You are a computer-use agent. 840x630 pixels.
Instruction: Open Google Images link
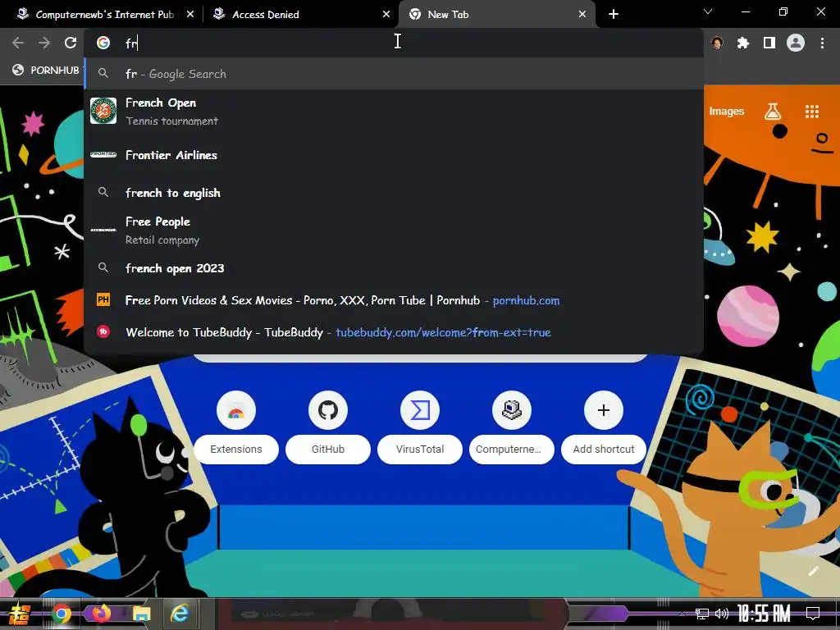pyautogui.click(x=727, y=112)
